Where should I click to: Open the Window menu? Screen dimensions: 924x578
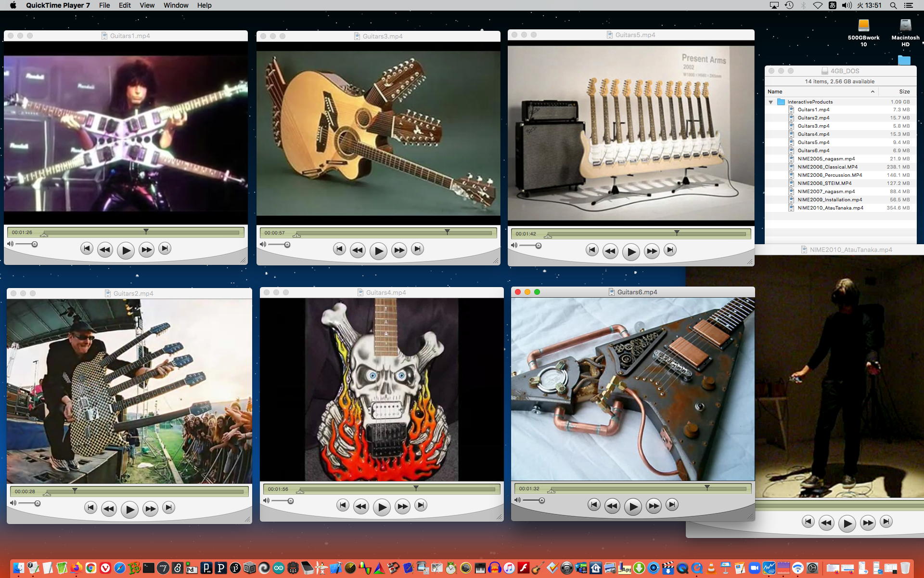(176, 5)
